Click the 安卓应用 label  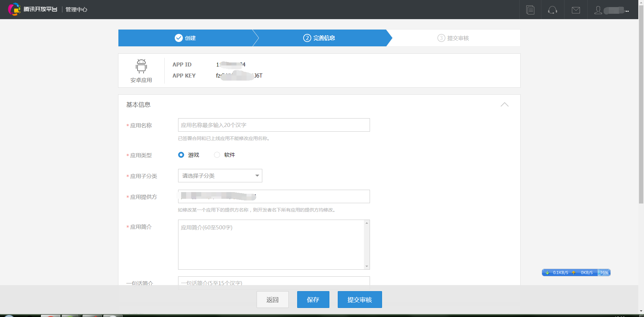[x=141, y=80]
